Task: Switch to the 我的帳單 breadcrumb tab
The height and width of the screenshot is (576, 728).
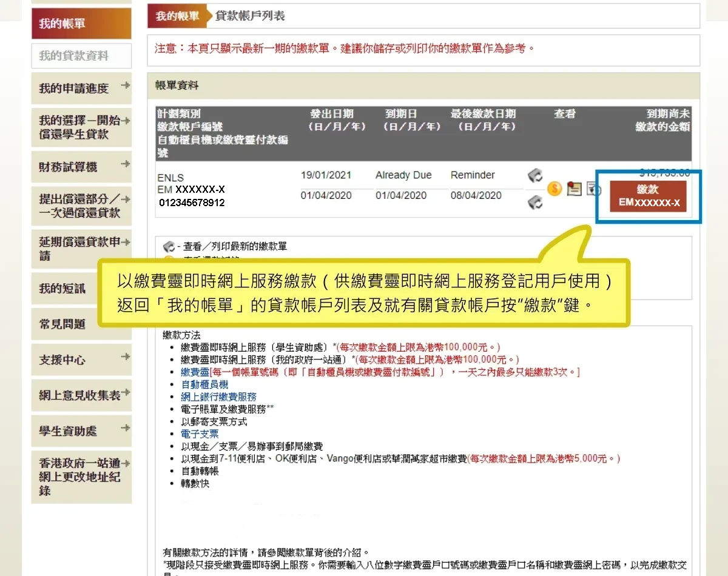Action: pos(176,17)
